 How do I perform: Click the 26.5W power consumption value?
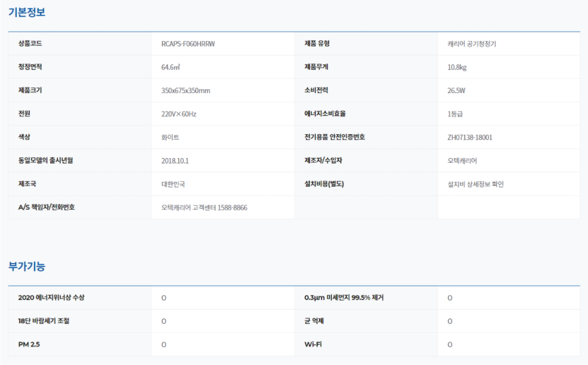(x=456, y=91)
